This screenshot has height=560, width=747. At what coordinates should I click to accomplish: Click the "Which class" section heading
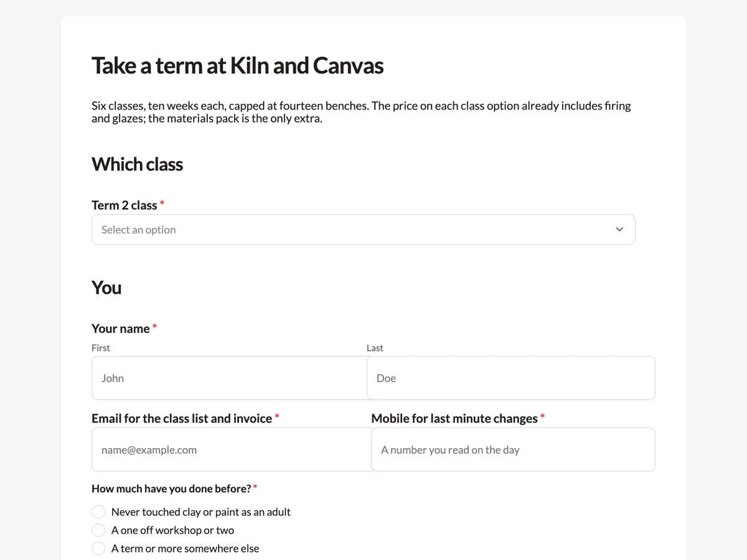point(137,164)
